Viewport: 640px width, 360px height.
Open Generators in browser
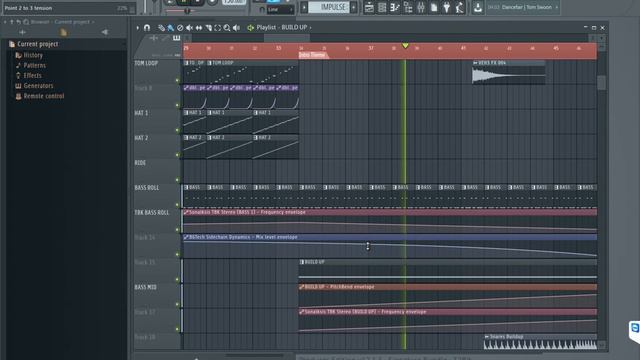pyautogui.click(x=38, y=86)
